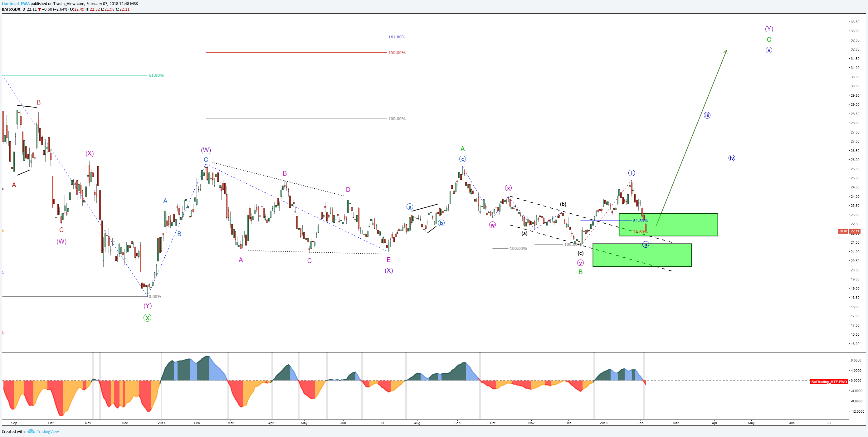Click the black (a) wave label
868x437 pixels.
[x=524, y=233]
